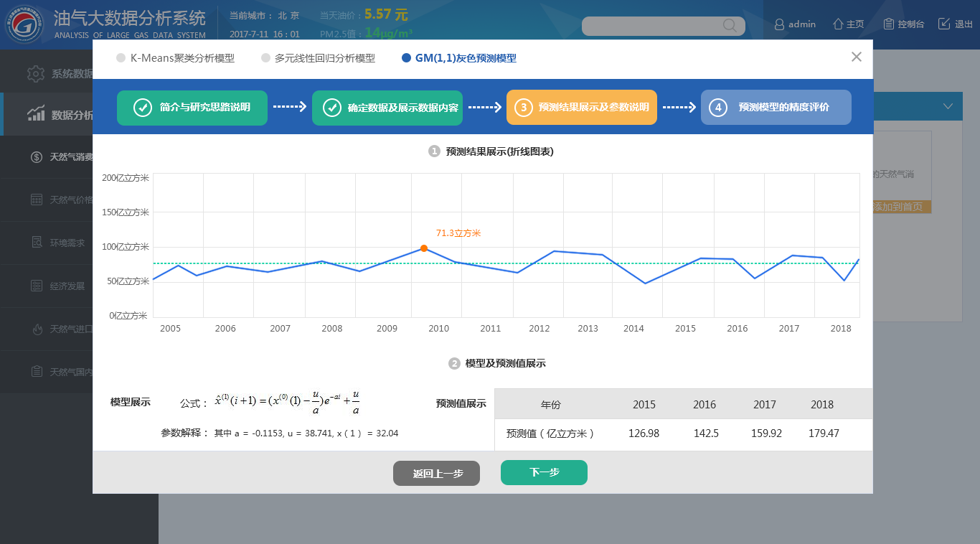Viewport: 980px width, 544px height.
Task: Collapse the background panel chevron
Action: pyautogui.click(x=948, y=106)
